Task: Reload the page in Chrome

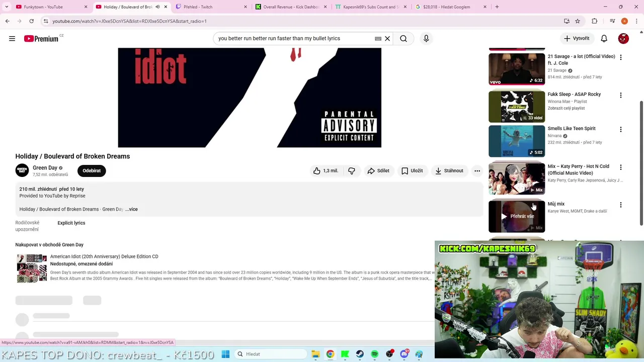Action: click(31, 21)
